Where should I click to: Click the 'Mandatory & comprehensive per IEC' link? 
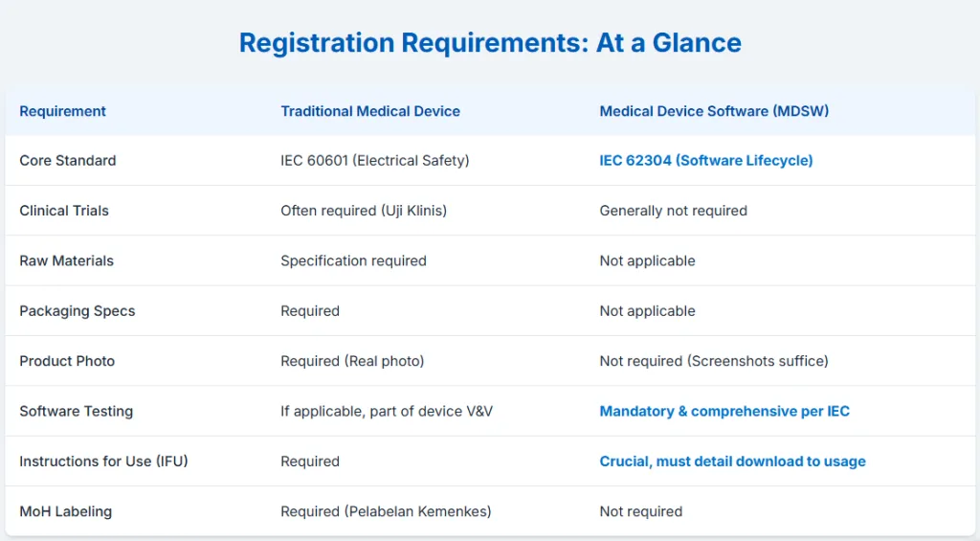pyautogui.click(x=724, y=412)
